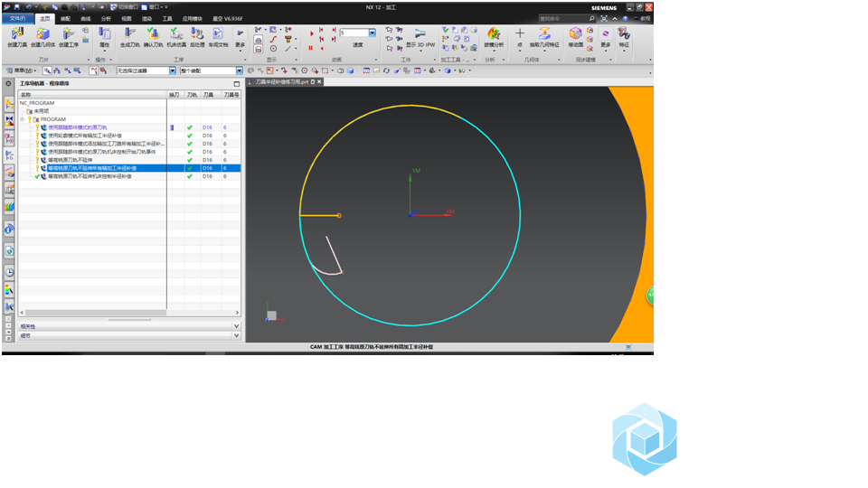Select operation 等高铣原刀轨不延伸
868x488 pixels.
coord(70,160)
